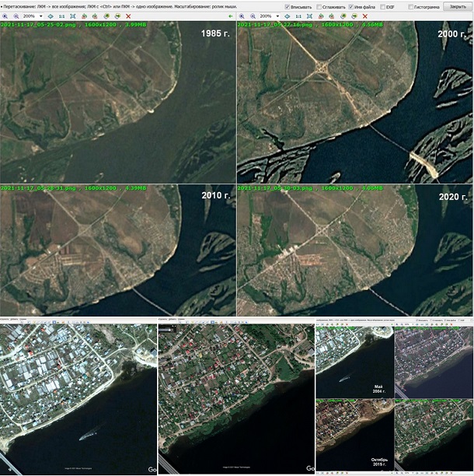This screenshot has width=474, height=476.
Task: Click filename 2021-11-17_05-27-16.png label
Action: (275, 25)
